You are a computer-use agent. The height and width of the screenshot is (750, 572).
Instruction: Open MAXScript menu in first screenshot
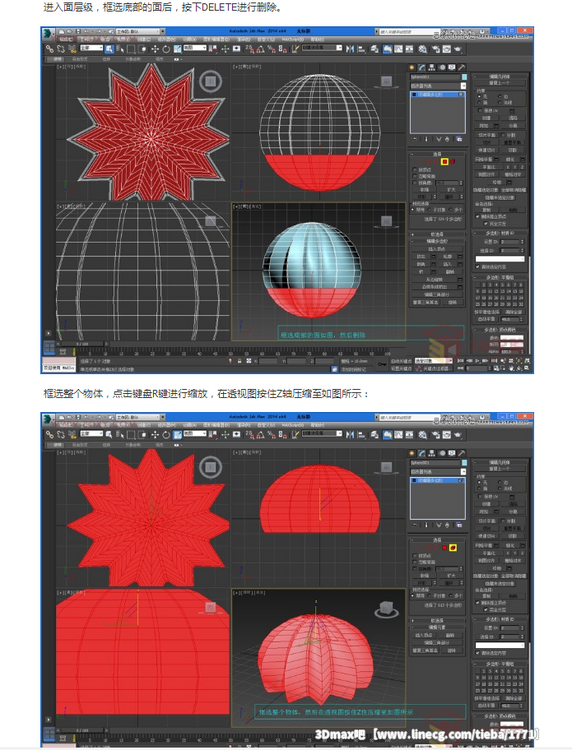(293, 39)
